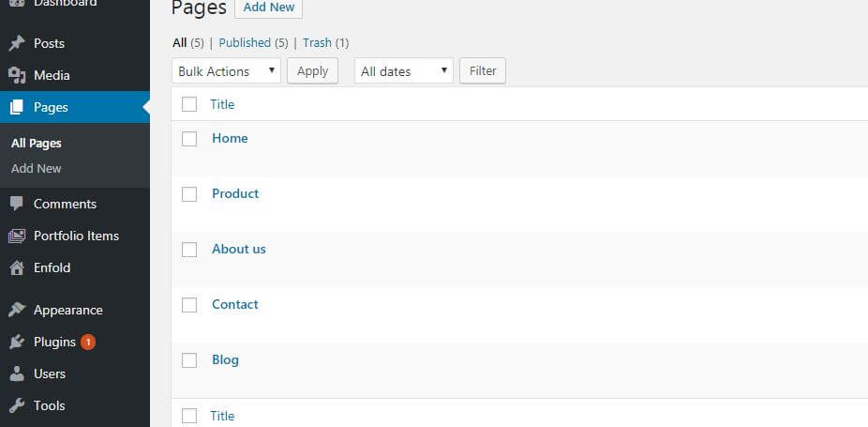Expand the All dates filter dropdown

[403, 71]
